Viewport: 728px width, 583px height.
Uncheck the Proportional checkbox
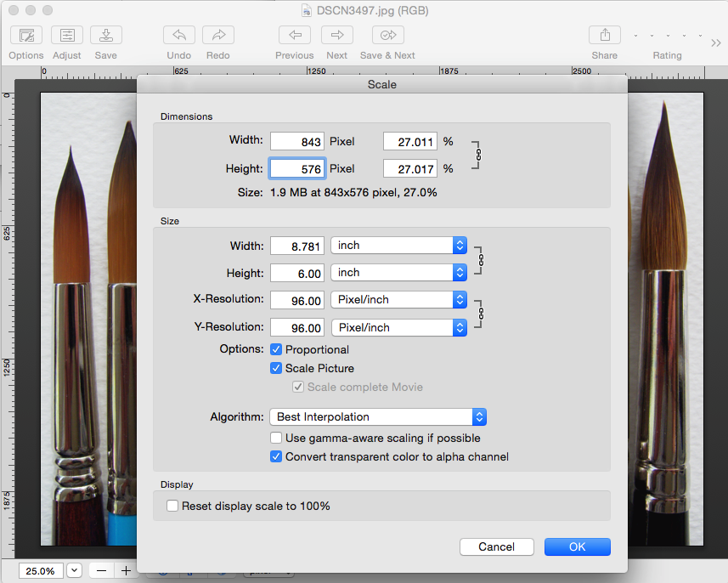point(276,349)
